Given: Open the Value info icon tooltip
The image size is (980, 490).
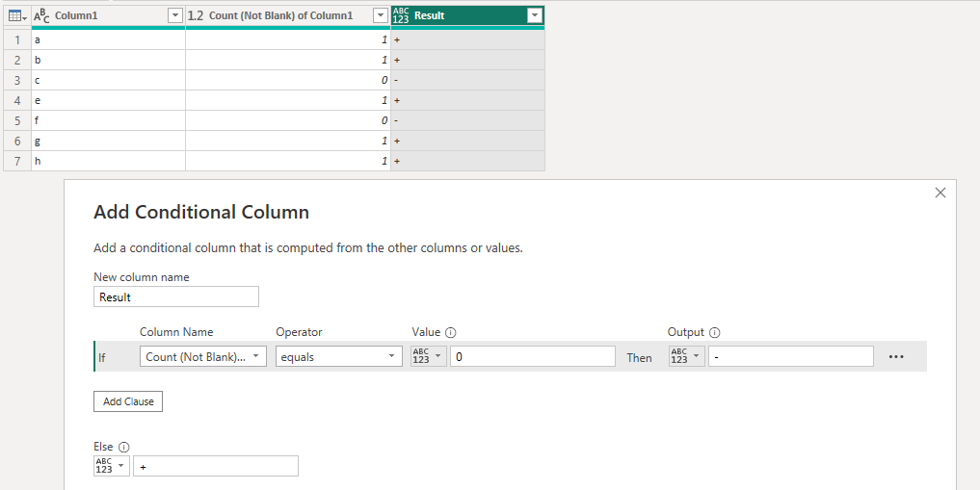Looking at the screenshot, I should click(451, 333).
